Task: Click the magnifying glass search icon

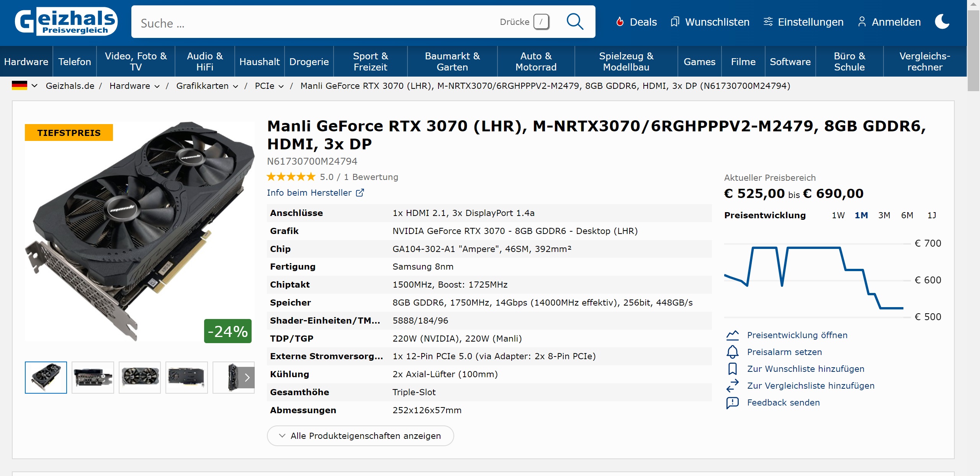Action: [x=574, y=22]
